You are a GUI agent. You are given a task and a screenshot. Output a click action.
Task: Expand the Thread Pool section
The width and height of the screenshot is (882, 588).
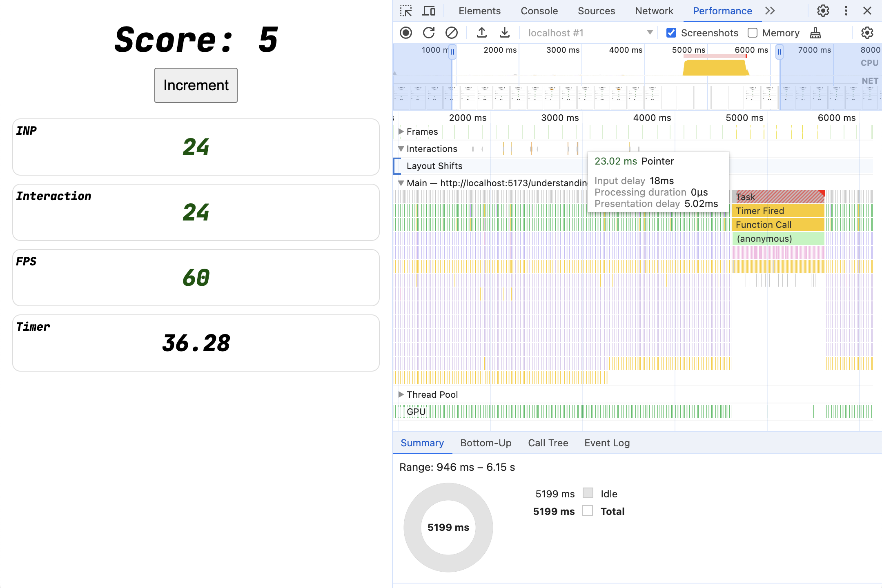[x=403, y=394]
